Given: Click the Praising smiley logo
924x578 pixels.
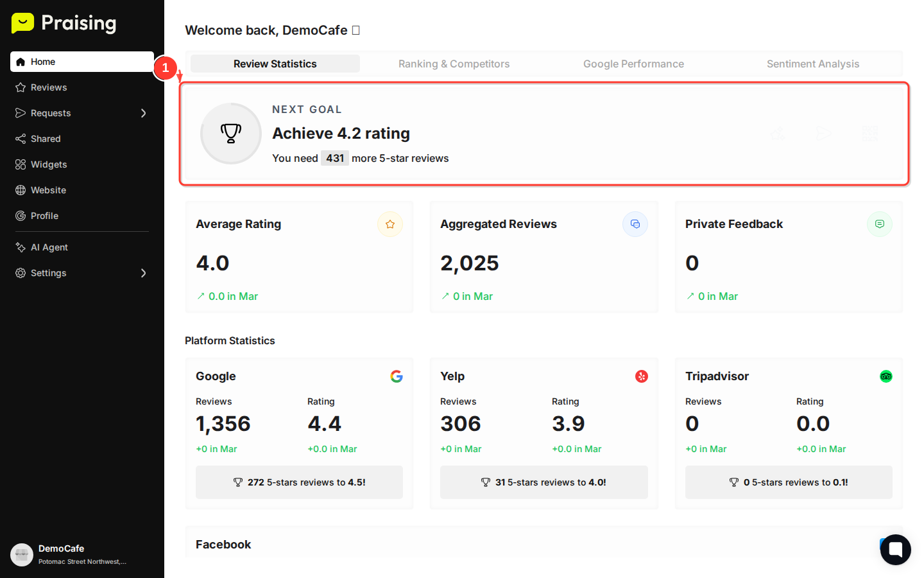Looking at the screenshot, I should [x=22, y=23].
